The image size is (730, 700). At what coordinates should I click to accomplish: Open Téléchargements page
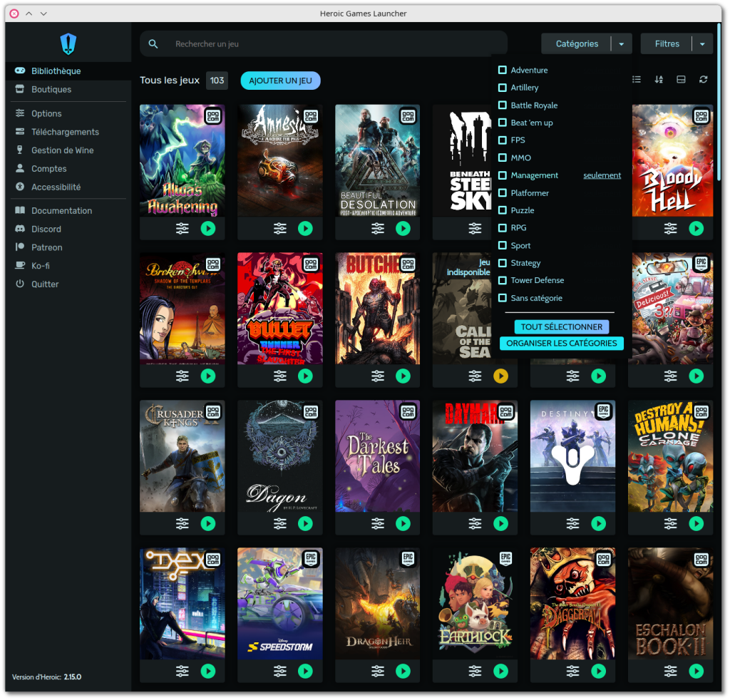point(68,132)
